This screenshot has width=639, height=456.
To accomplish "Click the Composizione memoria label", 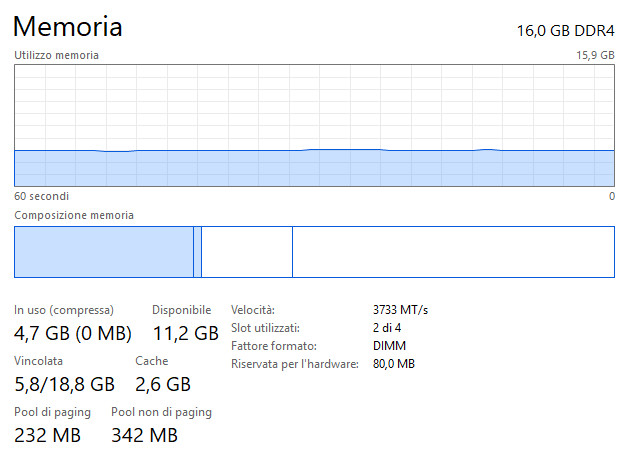I will [x=74, y=215].
